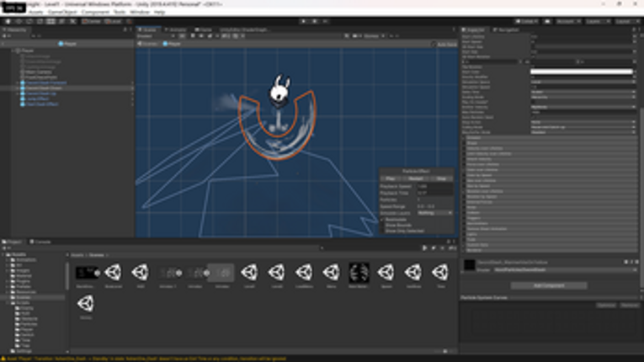Open the Shaded draw mode dropdown

pyautogui.click(x=156, y=36)
